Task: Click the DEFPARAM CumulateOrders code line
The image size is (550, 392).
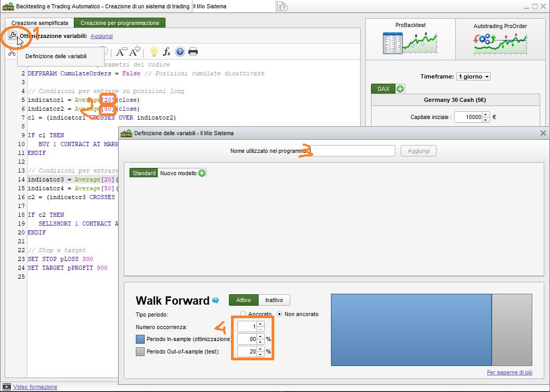Action: (146, 74)
